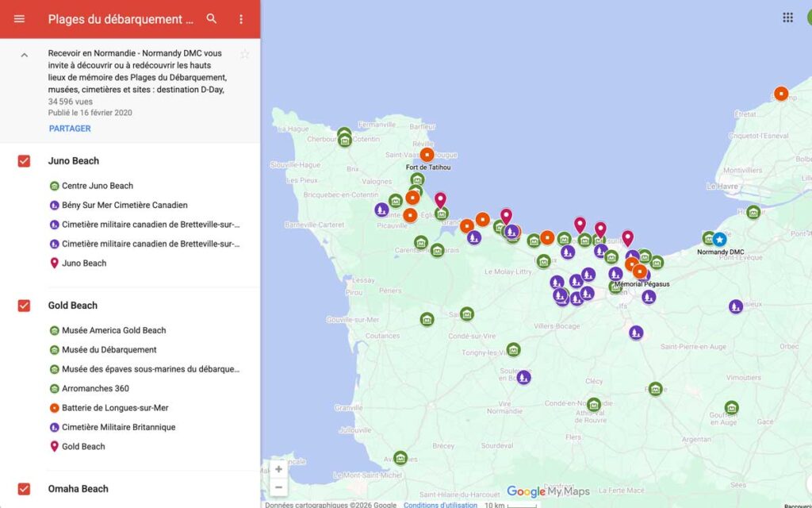Click the purple cemetery marker near Lisieux

pos(736,306)
